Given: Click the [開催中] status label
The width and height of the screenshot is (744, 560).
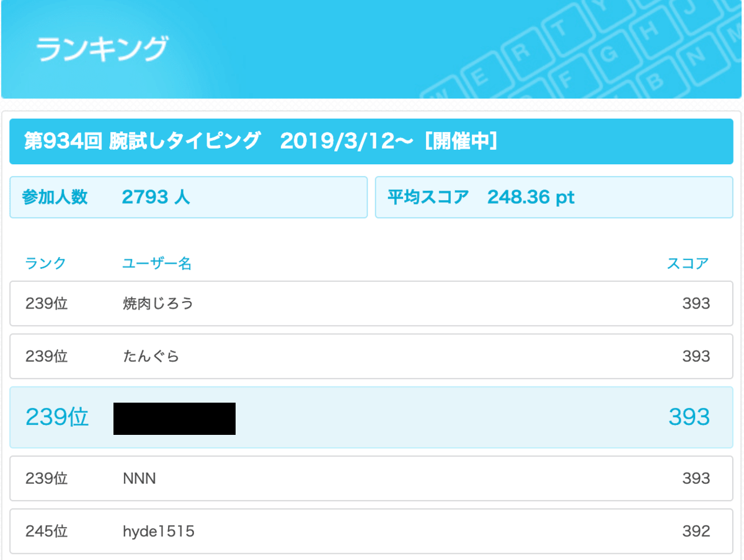Looking at the screenshot, I should tap(461, 142).
